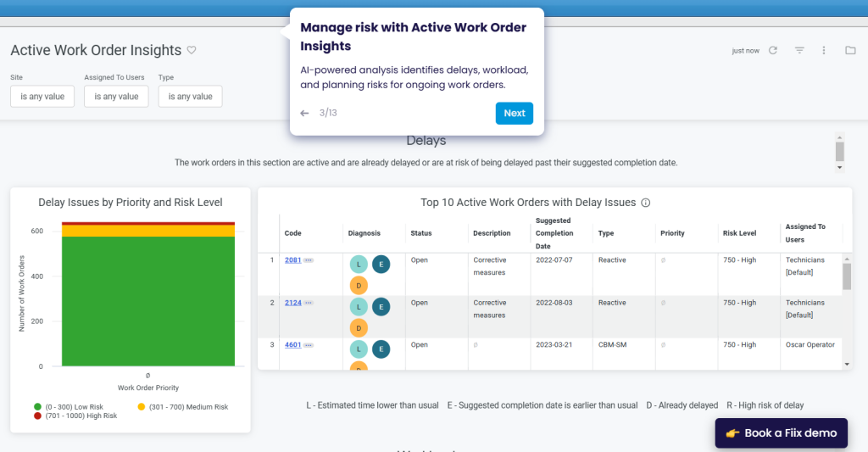The width and height of the screenshot is (868, 452).
Task: Click the folder icon in the header
Action: coord(850,51)
